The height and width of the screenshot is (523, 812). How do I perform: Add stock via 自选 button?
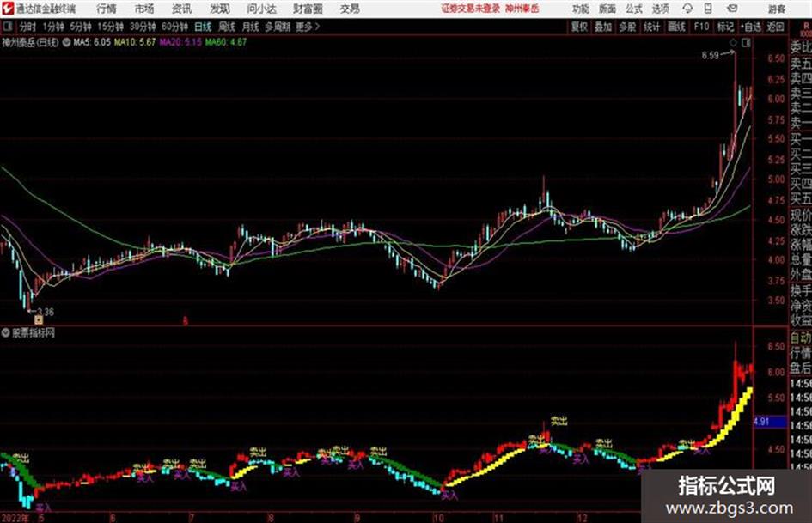(750, 27)
